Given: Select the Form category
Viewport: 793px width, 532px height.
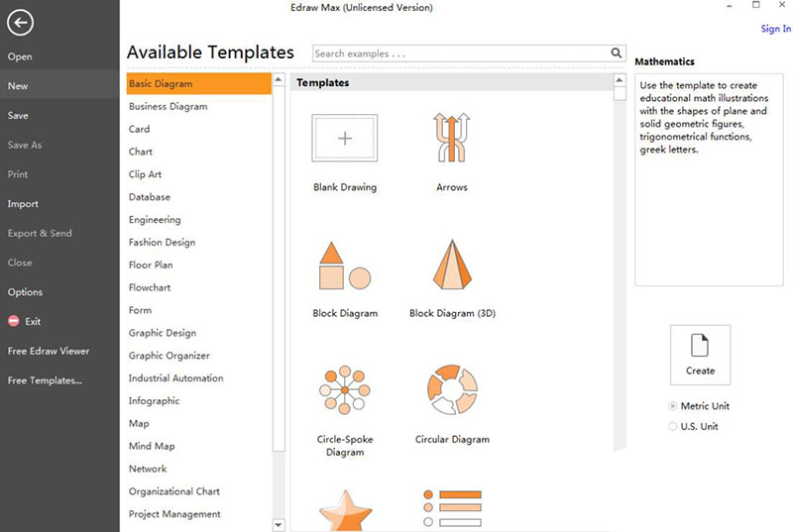Looking at the screenshot, I should [x=140, y=310].
